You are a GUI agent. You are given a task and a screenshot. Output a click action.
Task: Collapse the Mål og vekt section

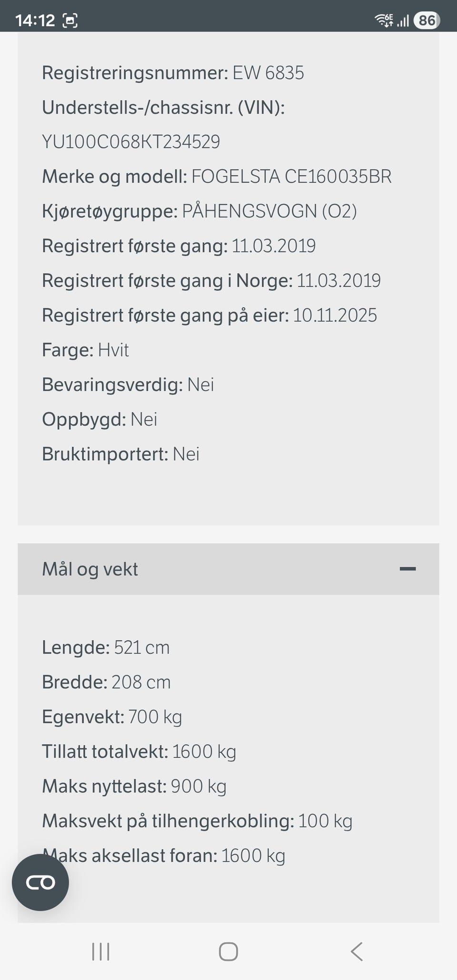pos(228,569)
